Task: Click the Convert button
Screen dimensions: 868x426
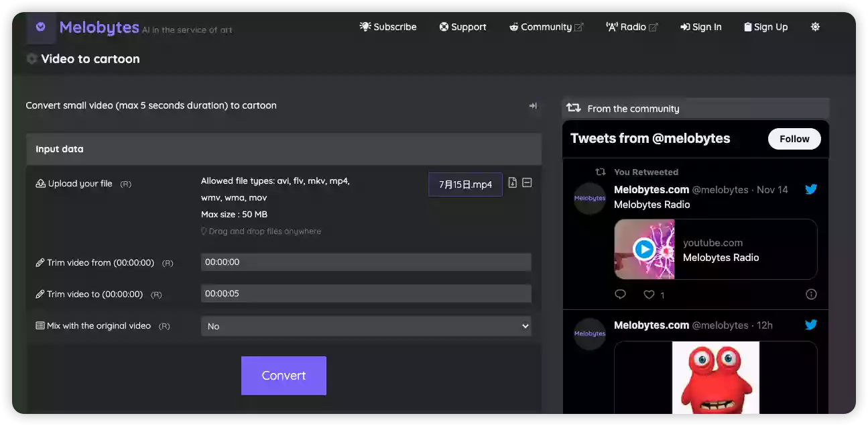Action: 284,376
